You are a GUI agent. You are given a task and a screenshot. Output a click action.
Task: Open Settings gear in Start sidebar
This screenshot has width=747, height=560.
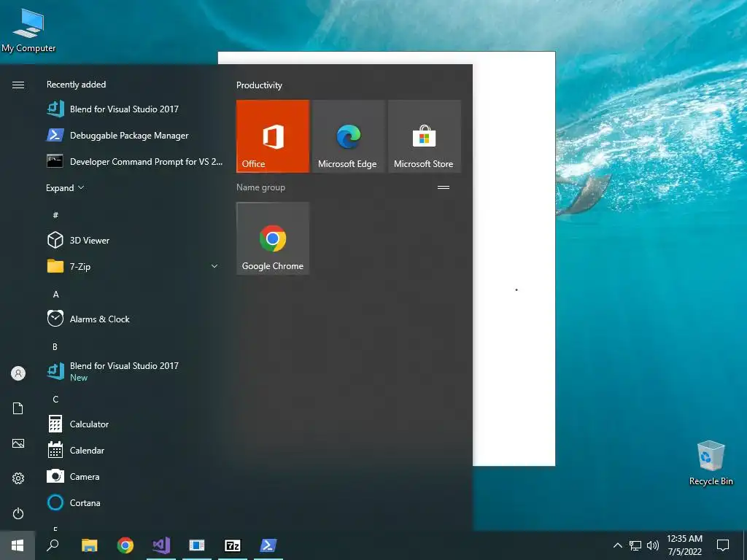(x=18, y=478)
